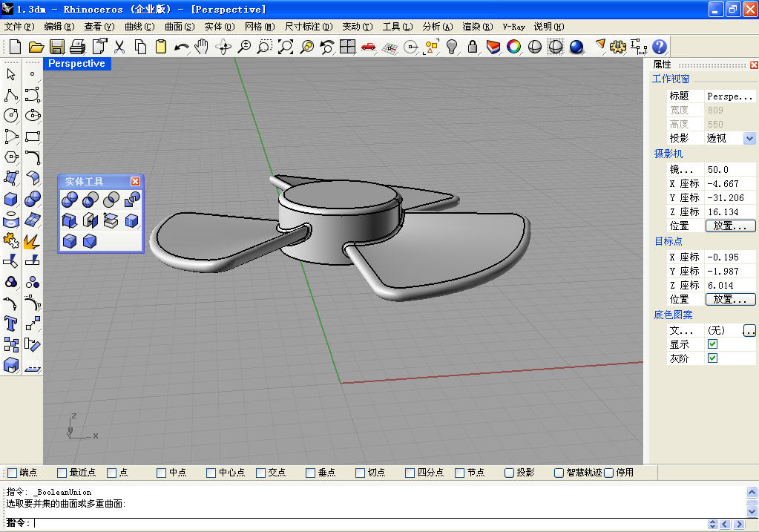
Task: Enable the 中点 snap checkbox
Action: click(x=161, y=473)
